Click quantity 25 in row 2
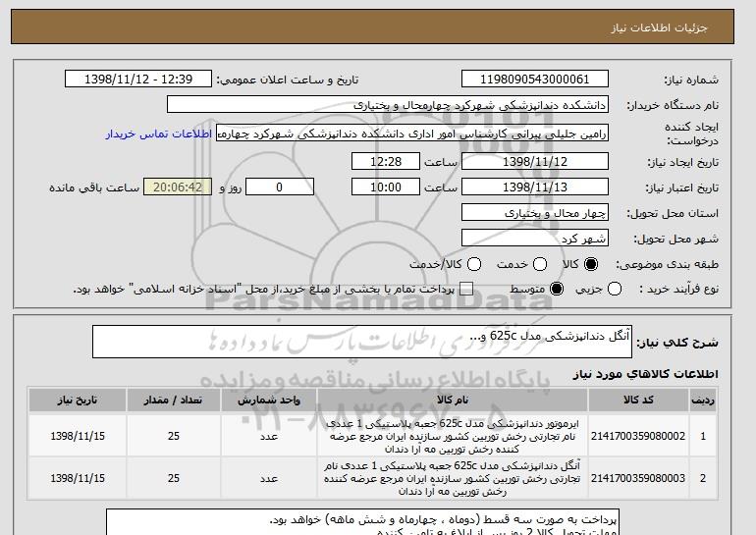756x535 pixels. [x=174, y=479]
